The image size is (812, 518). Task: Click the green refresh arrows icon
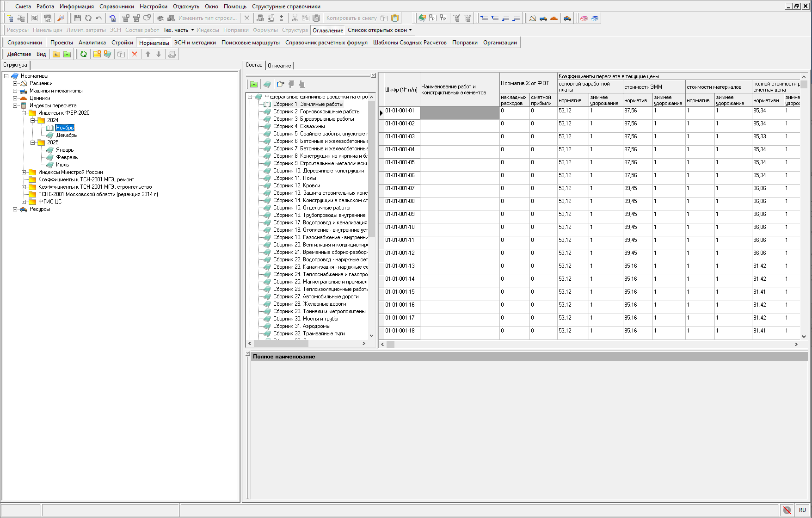pos(84,54)
